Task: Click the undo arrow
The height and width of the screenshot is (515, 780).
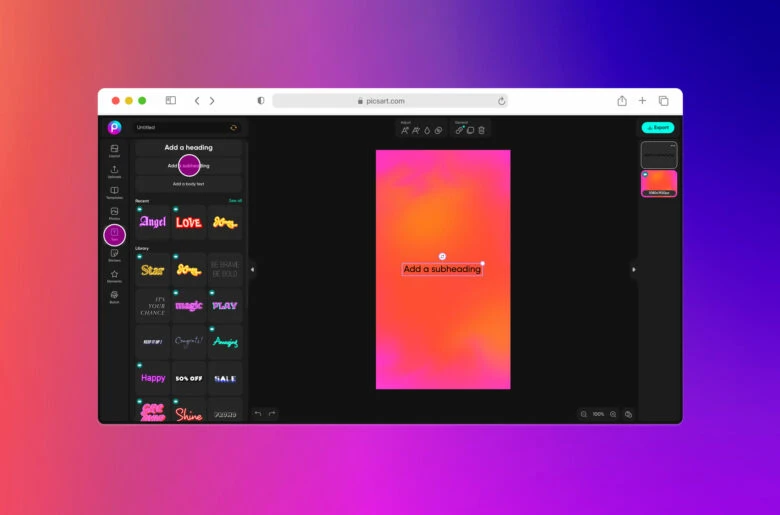Action: [x=258, y=413]
